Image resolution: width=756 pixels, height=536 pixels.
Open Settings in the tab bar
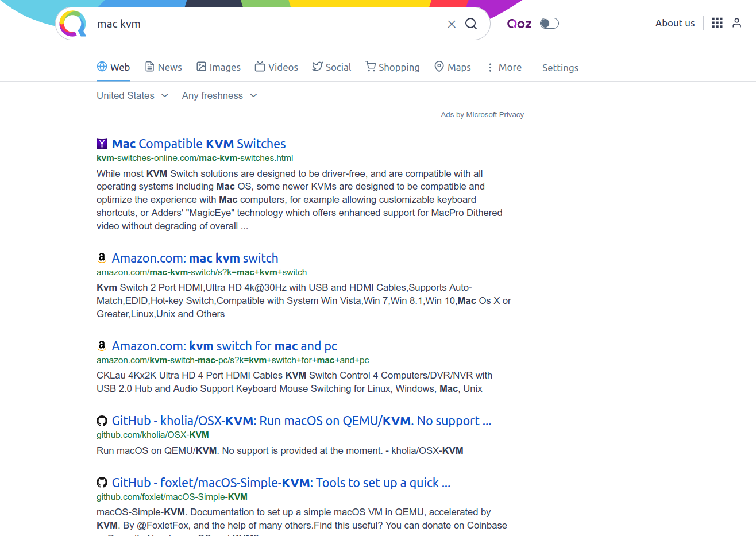[x=560, y=68]
